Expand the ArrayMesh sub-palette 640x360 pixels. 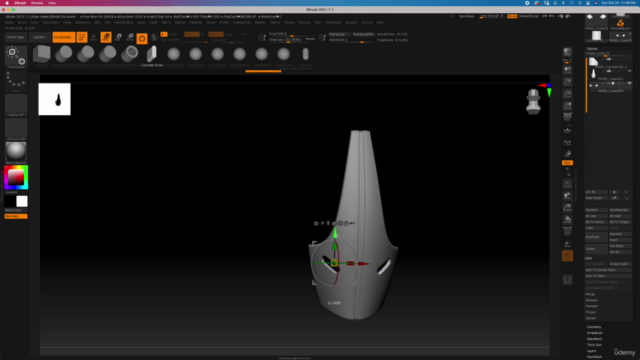tap(595, 333)
